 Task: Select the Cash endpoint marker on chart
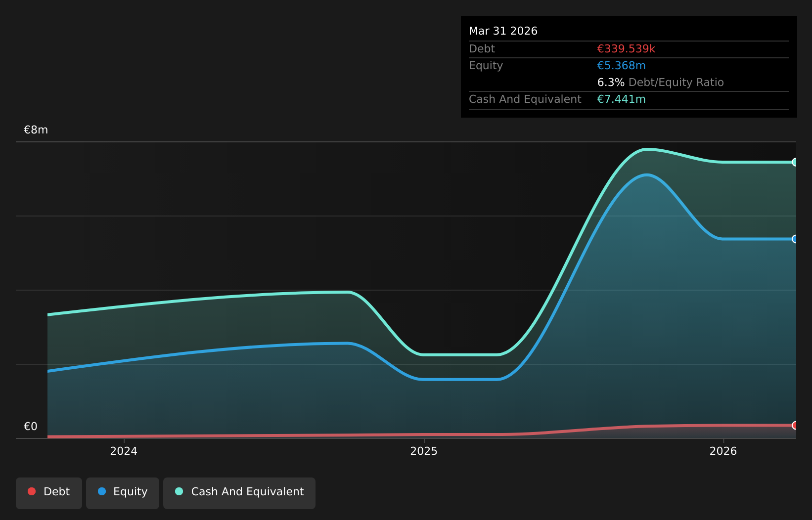coord(795,162)
